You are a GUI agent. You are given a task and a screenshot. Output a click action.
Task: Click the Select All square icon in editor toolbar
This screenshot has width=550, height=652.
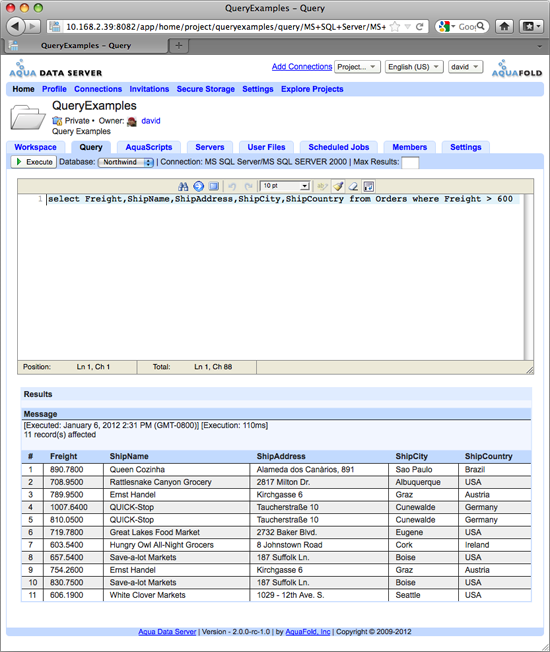click(214, 186)
